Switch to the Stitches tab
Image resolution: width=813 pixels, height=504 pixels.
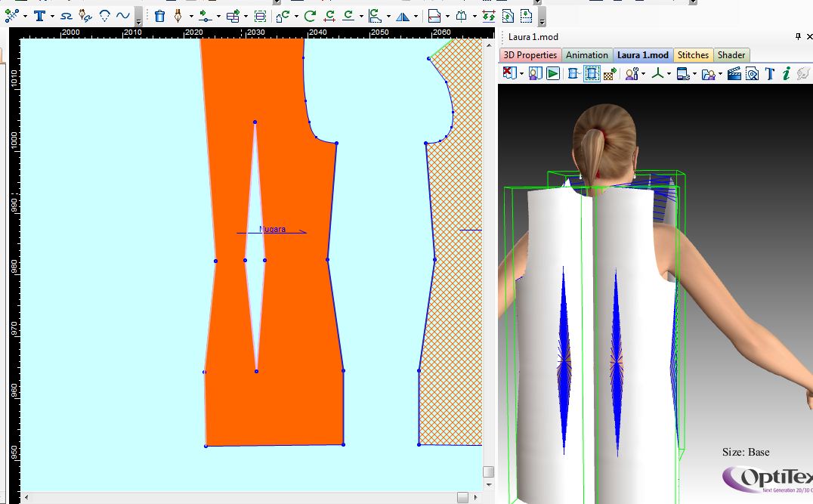pyautogui.click(x=693, y=55)
